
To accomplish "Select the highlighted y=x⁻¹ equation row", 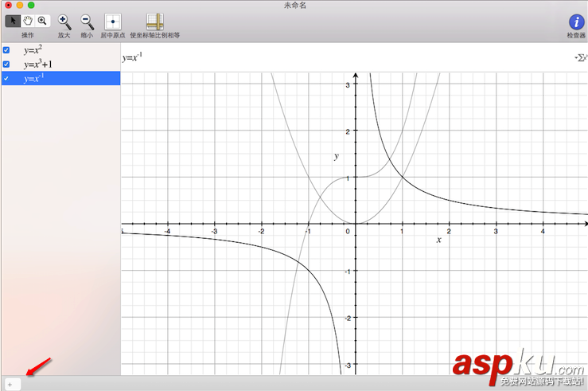I will (60, 78).
